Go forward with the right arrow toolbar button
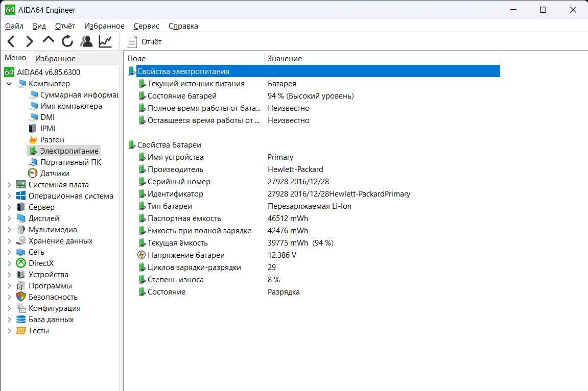Screen dimensions: 588x391 30,41
